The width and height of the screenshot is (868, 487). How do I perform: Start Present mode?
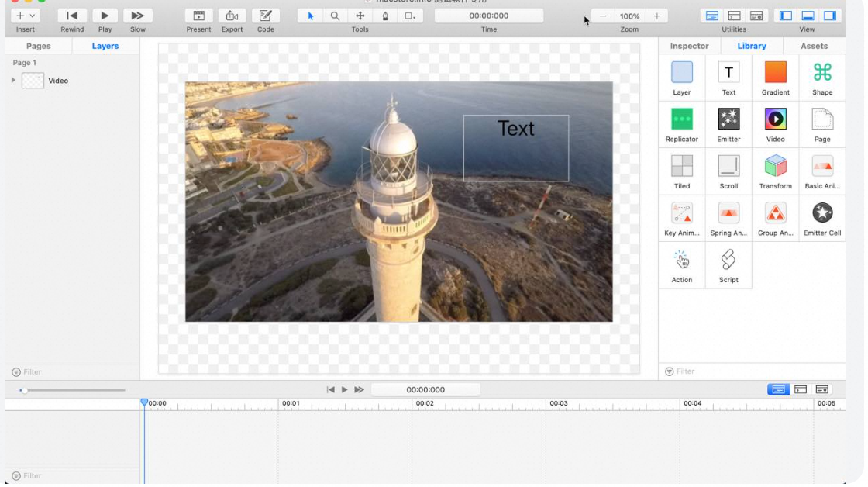[x=198, y=16]
